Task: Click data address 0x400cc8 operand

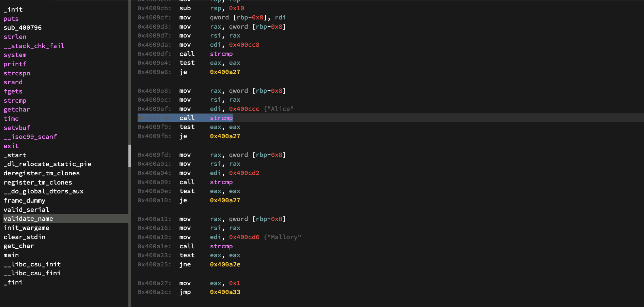Action: coord(244,45)
